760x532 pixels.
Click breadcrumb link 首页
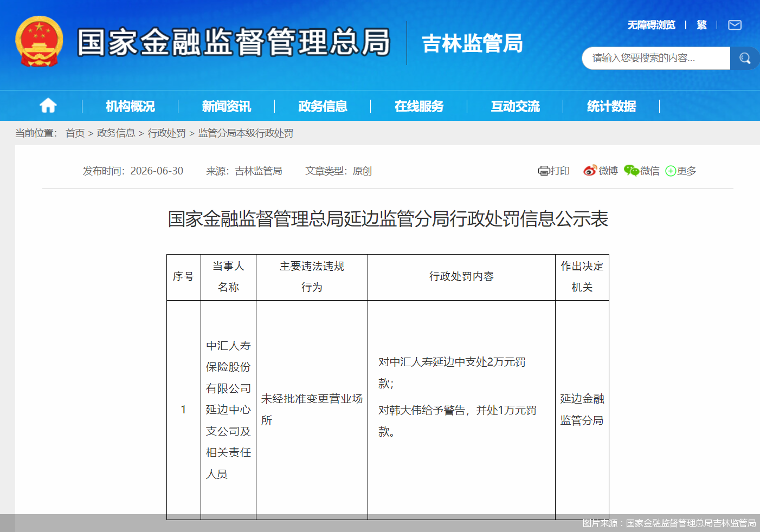click(75, 133)
